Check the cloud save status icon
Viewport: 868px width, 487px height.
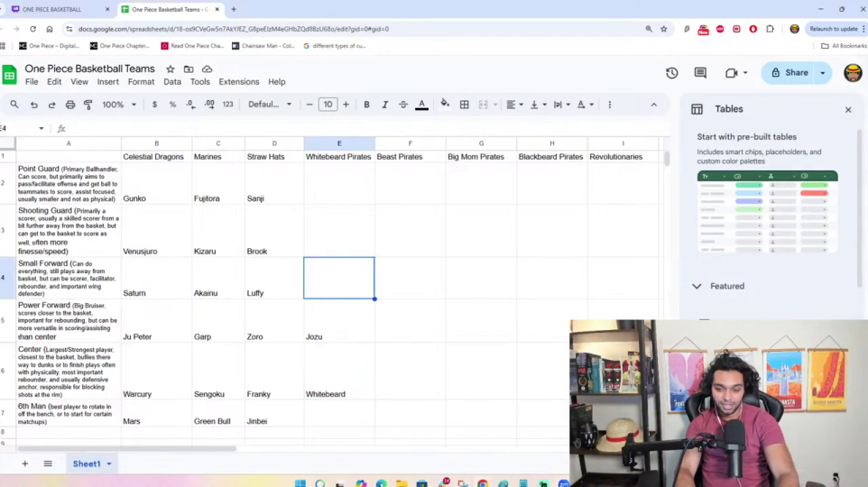[x=207, y=69]
